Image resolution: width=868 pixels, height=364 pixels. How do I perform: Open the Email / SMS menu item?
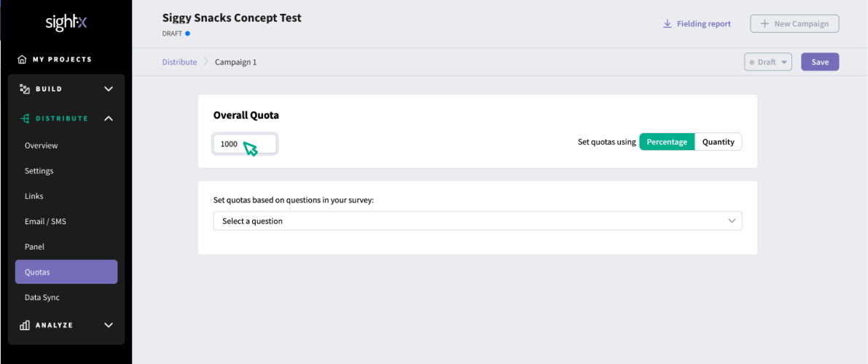coord(45,221)
